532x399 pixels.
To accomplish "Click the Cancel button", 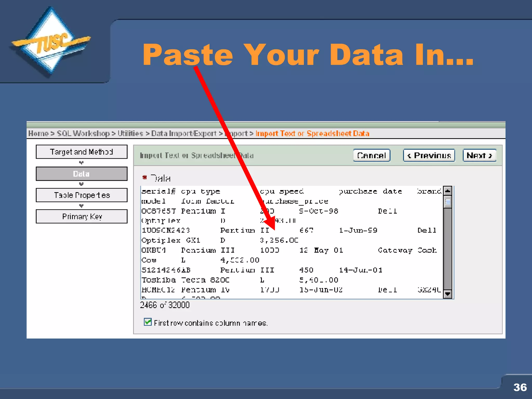I will click(x=371, y=155).
